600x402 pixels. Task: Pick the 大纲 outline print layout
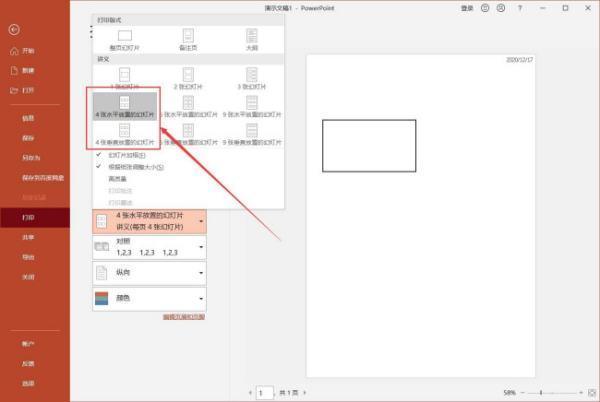tap(250, 41)
